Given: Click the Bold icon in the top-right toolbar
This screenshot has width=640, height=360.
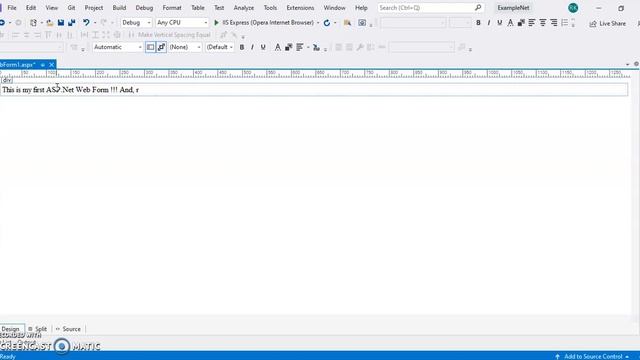Looking at the screenshot, I should click(478, 23).
